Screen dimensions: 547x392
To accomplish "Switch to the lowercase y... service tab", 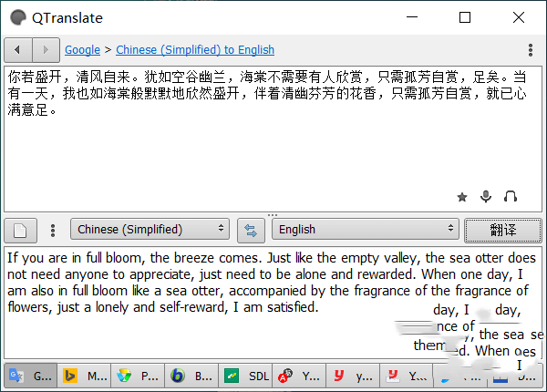I will (353, 376).
